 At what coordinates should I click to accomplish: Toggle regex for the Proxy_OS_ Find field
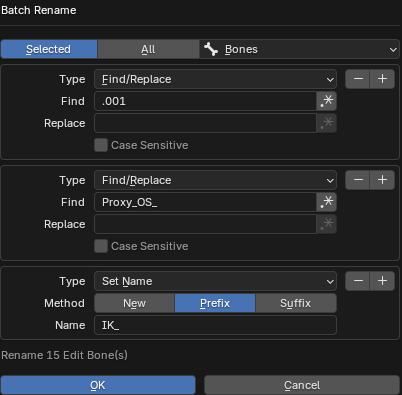[x=327, y=202]
